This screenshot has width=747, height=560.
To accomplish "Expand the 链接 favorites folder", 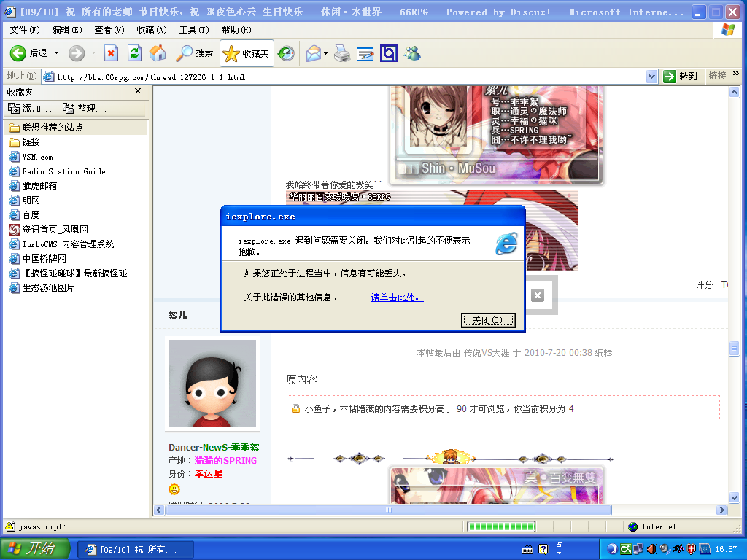I will [24, 142].
